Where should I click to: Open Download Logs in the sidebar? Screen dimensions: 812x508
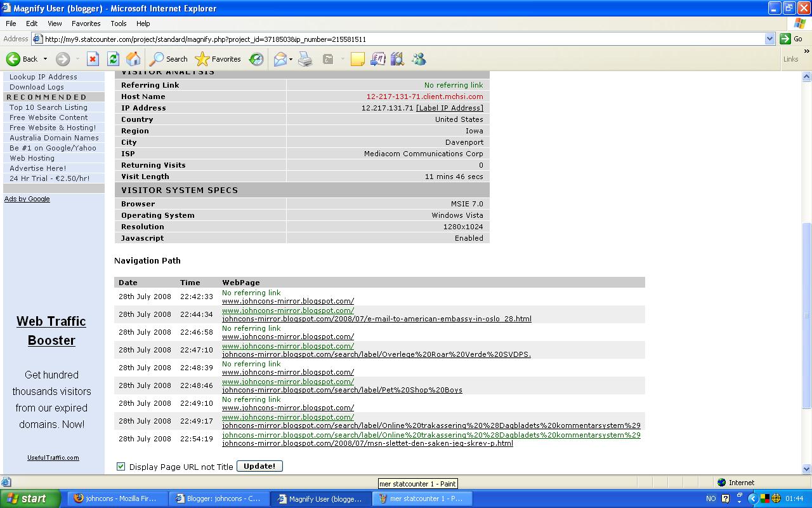click(37, 87)
